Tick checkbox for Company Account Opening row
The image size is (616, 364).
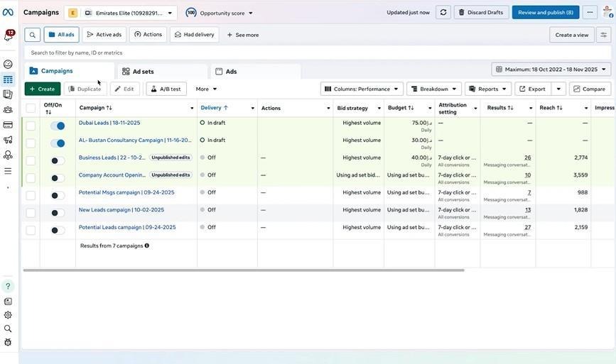[x=31, y=178]
